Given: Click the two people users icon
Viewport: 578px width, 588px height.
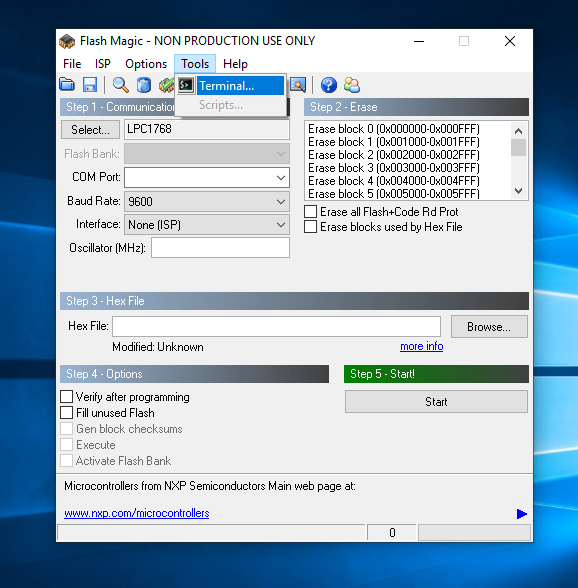Looking at the screenshot, I should 351,85.
